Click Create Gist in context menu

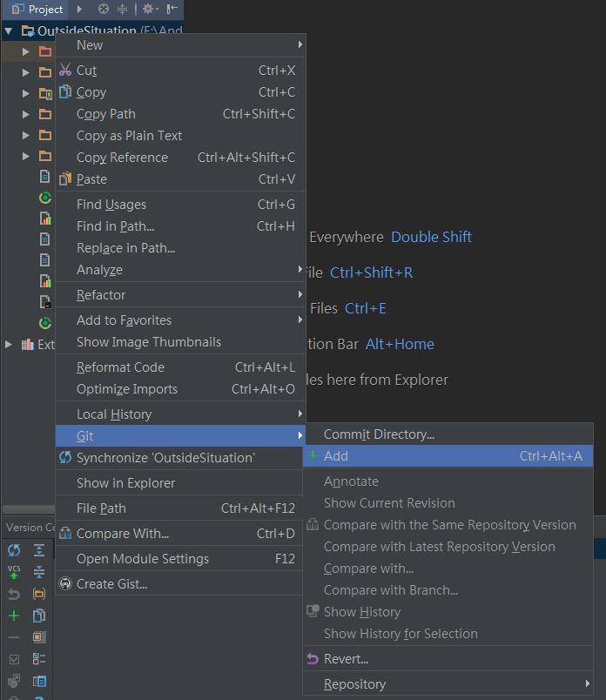coord(111,584)
